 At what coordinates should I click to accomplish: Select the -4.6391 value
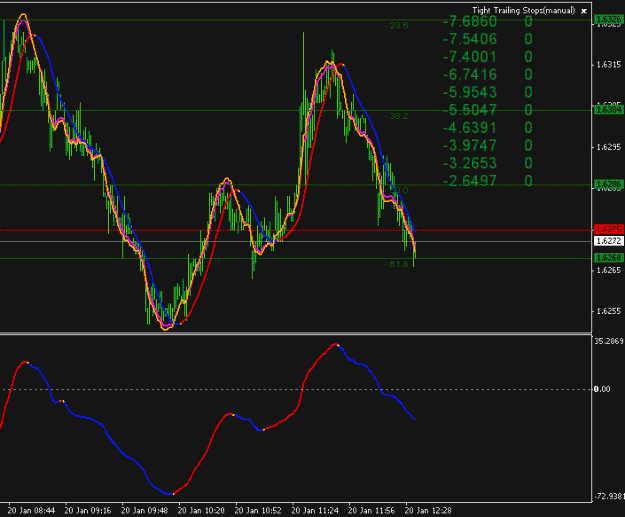coord(470,128)
